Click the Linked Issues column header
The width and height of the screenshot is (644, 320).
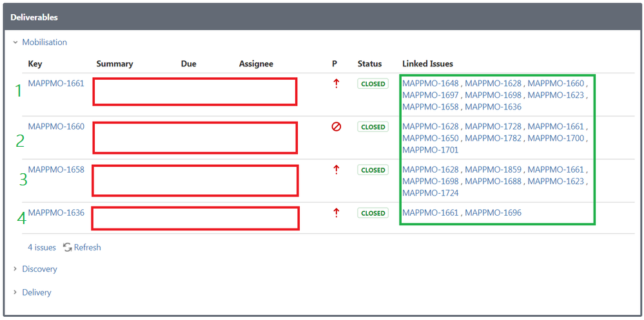pos(427,64)
